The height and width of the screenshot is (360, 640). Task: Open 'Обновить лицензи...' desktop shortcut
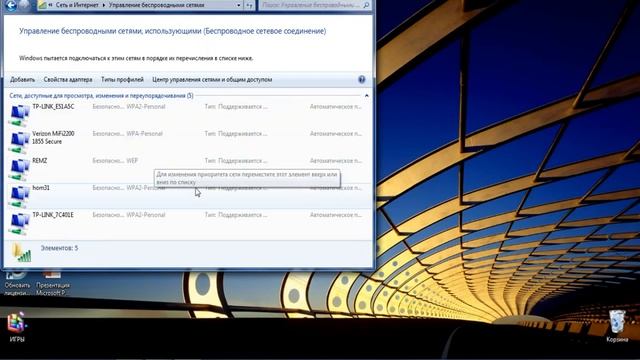click(x=17, y=282)
